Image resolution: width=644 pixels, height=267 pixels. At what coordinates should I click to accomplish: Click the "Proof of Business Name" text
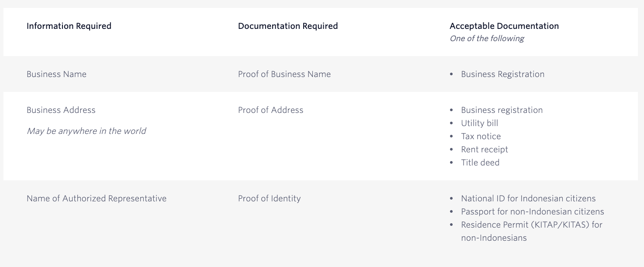coord(284,74)
